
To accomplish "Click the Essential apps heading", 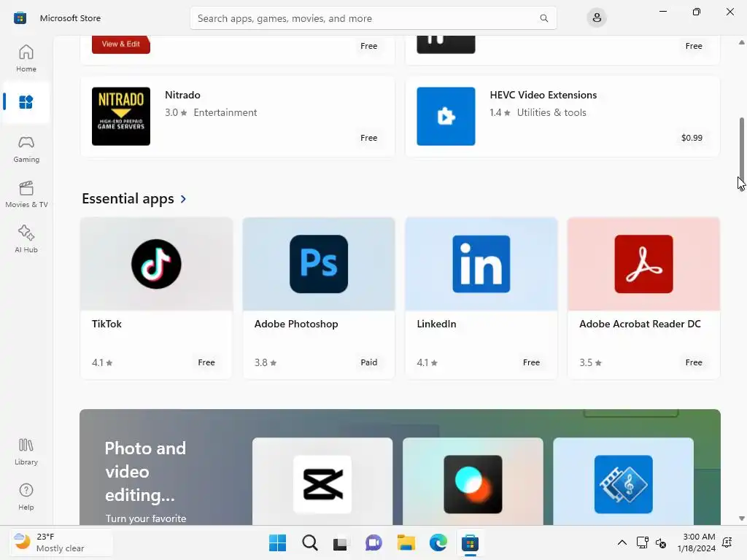I will (128, 198).
